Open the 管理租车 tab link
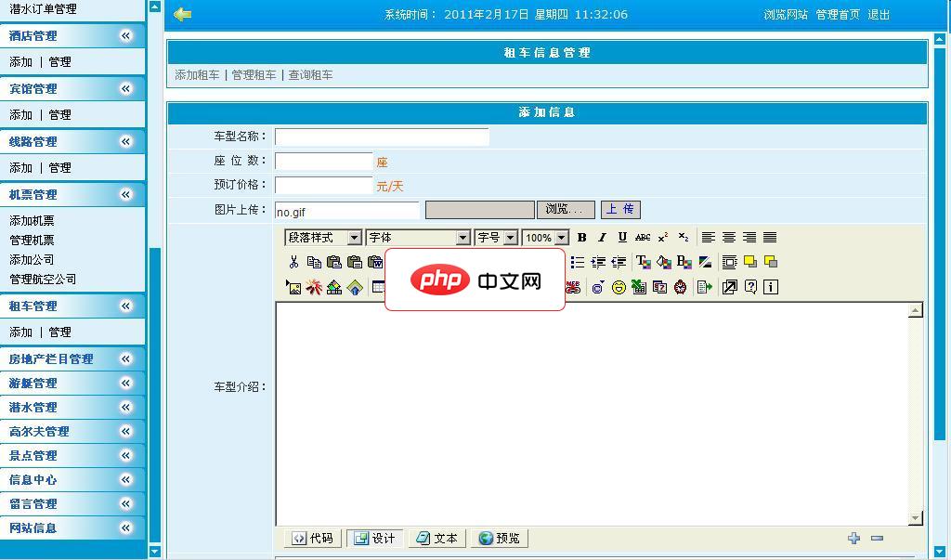This screenshot has width=951, height=560. (254, 75)
